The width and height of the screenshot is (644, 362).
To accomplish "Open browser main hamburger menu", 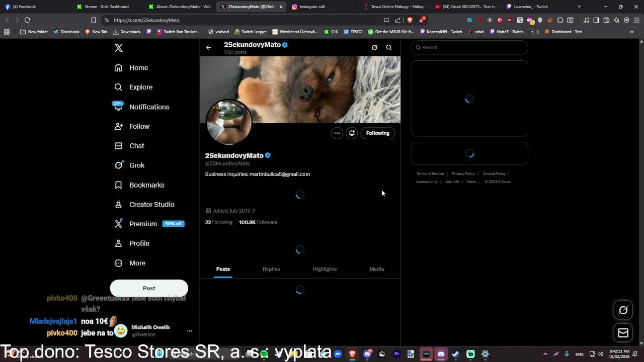I will pos(636,20).
